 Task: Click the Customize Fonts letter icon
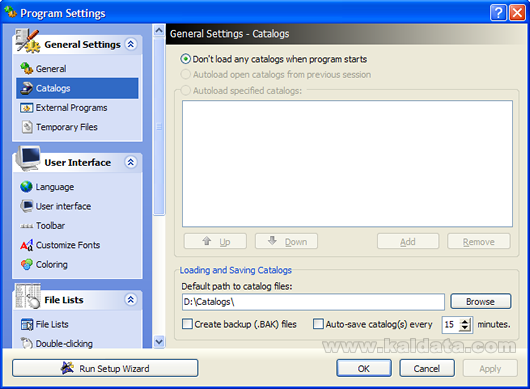tap(27, 245)
